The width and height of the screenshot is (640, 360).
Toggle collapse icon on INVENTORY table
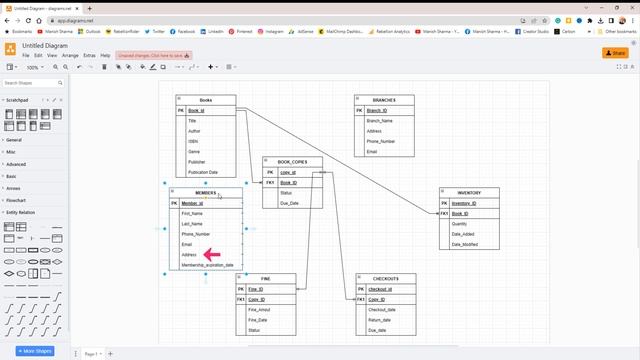[442, 191]
